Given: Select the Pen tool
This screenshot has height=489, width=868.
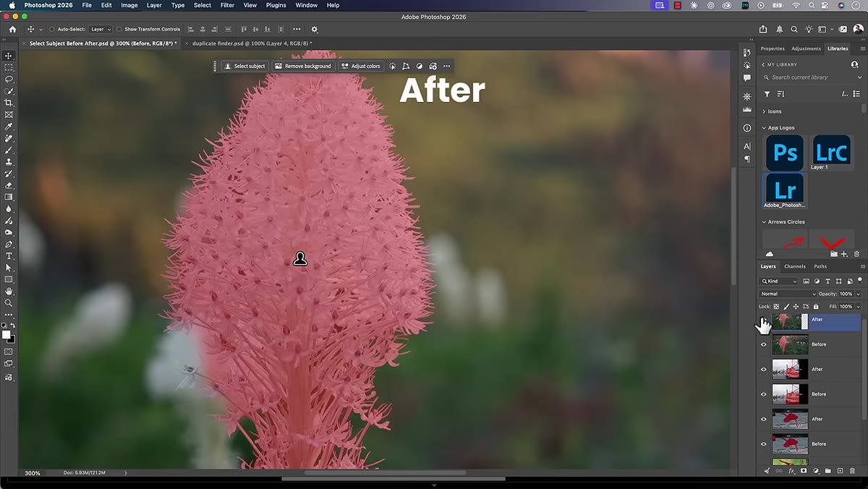Looking at the screenshot, I should [9, 244].
